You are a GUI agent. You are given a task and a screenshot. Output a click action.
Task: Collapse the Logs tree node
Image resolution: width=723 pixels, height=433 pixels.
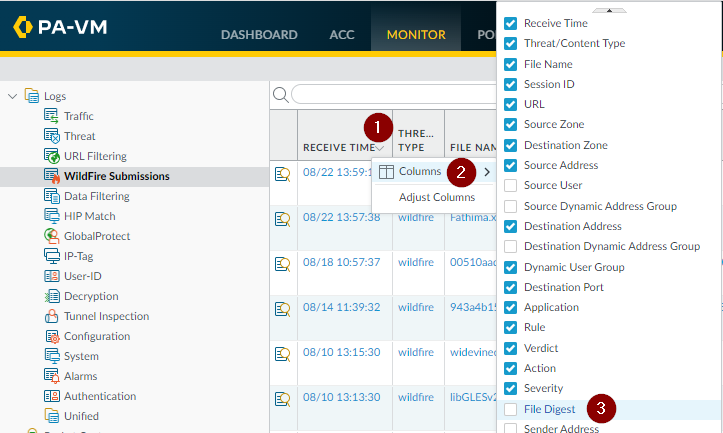pyautogui.click(x=13, y=96)
